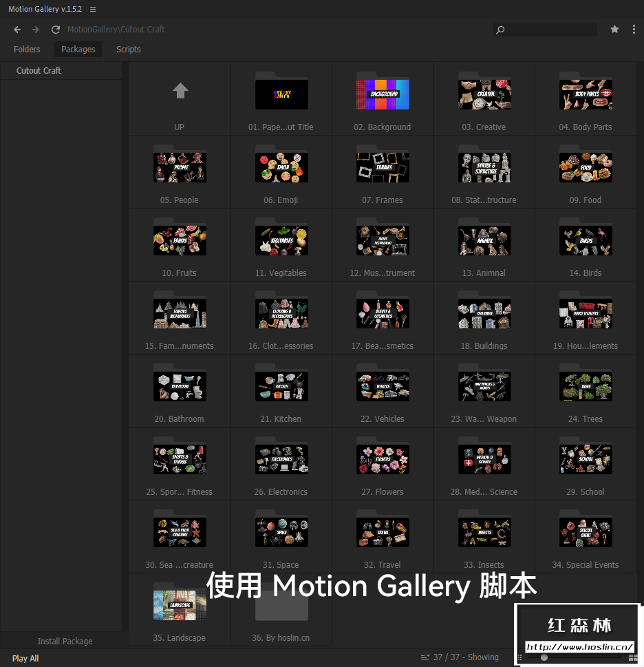Go back with the left arrow
The width and height of the screenshot is (644, 667).
pos(17,30)
